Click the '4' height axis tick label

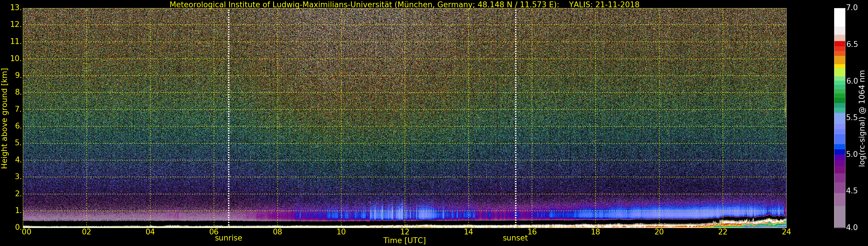coord(18,160)
